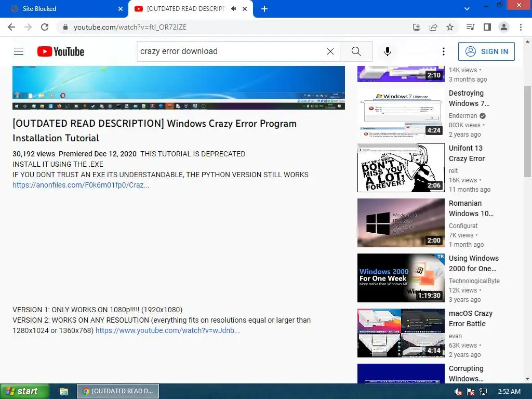Bookmark this page with the star icon
Screen dimensions: 532x399
450,27
